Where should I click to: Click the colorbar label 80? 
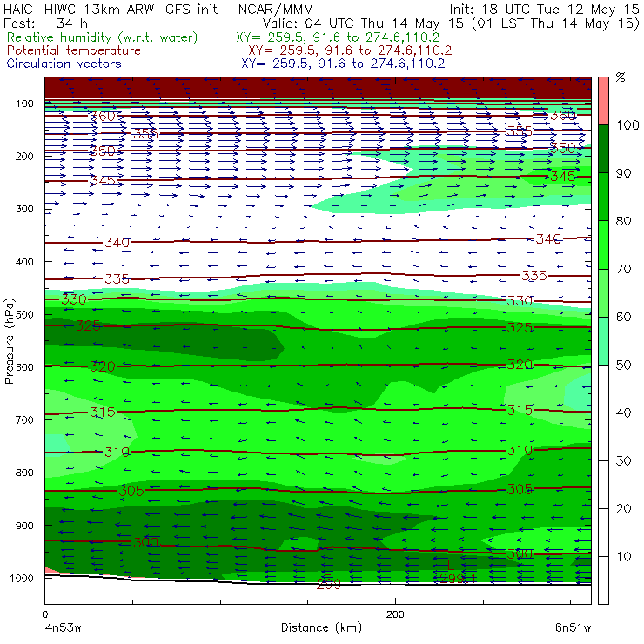point(623,221)
